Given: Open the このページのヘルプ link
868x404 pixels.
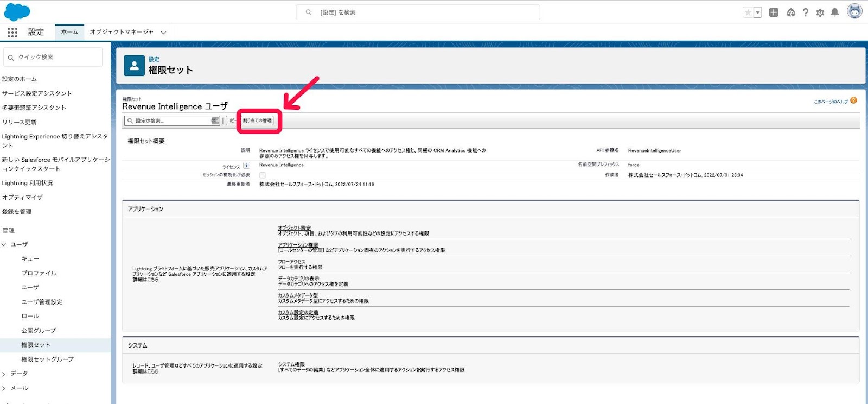Looking at the screenshot, I should click(831, 102).
